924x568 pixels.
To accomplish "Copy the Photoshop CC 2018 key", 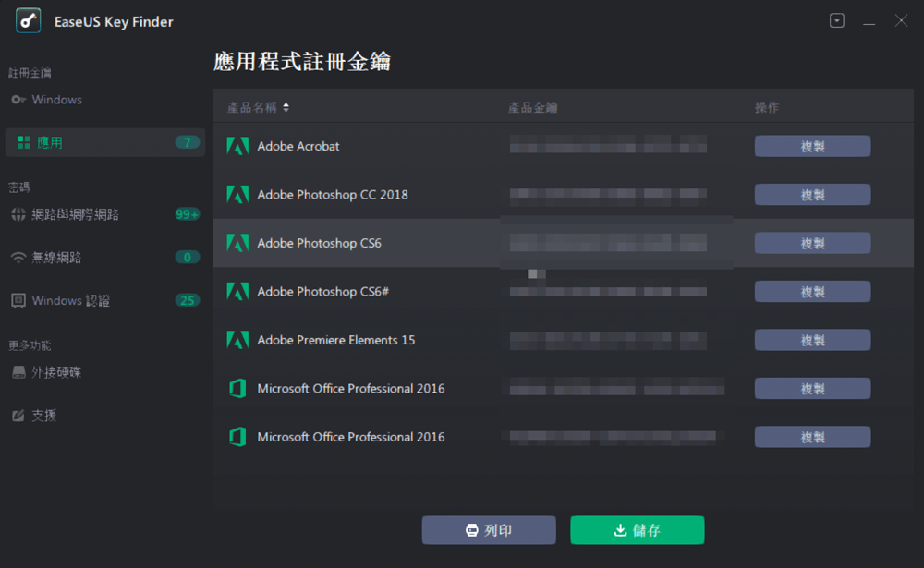I will tap(812, 195).
